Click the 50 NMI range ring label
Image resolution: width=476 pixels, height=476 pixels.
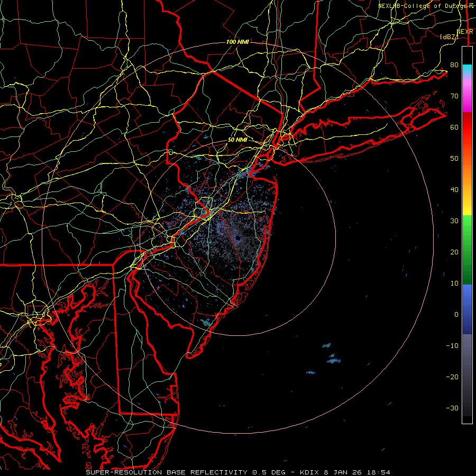(237, 140)
